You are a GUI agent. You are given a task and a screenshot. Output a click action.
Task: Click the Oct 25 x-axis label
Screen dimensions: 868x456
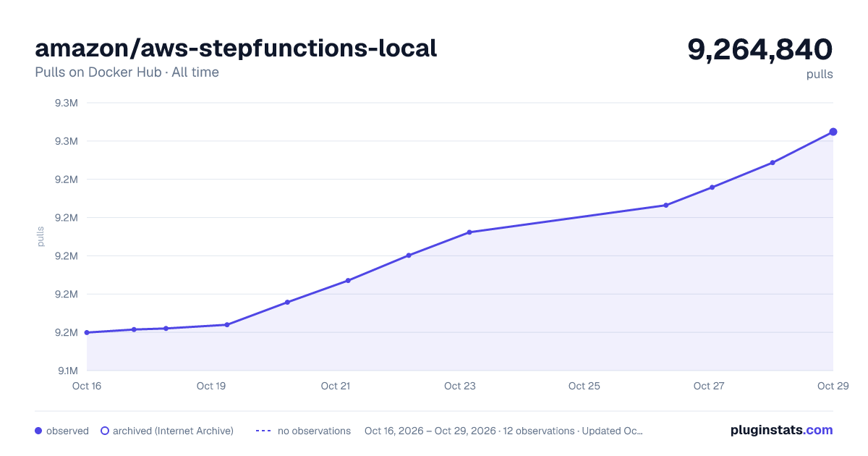pos(584,386)
